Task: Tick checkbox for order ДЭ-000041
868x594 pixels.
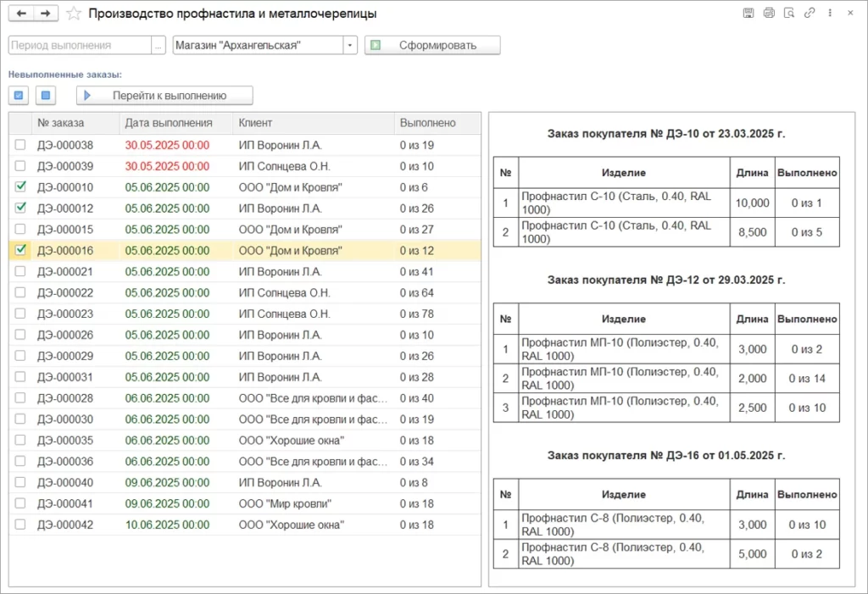Action: pos(20,502)
